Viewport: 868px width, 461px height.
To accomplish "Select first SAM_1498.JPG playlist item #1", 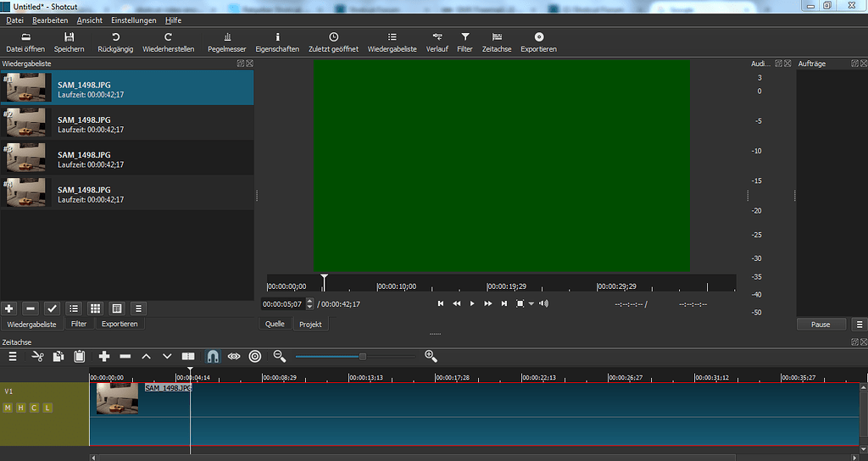I will [127, 87].
